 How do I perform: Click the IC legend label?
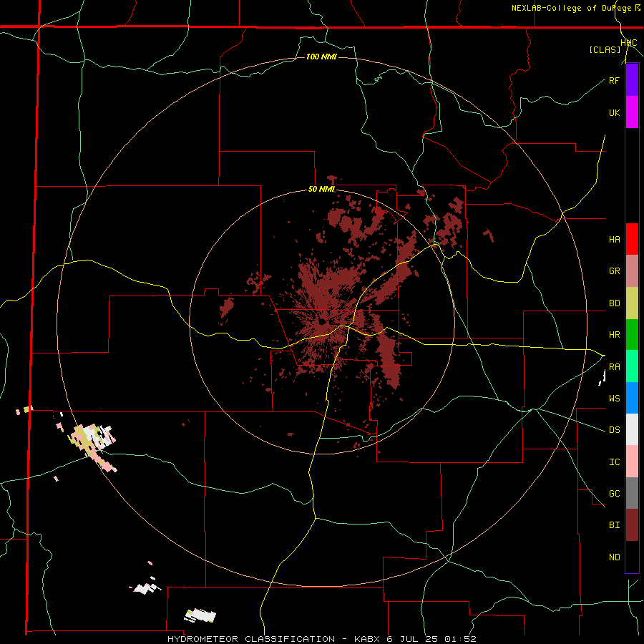point(614,462)
